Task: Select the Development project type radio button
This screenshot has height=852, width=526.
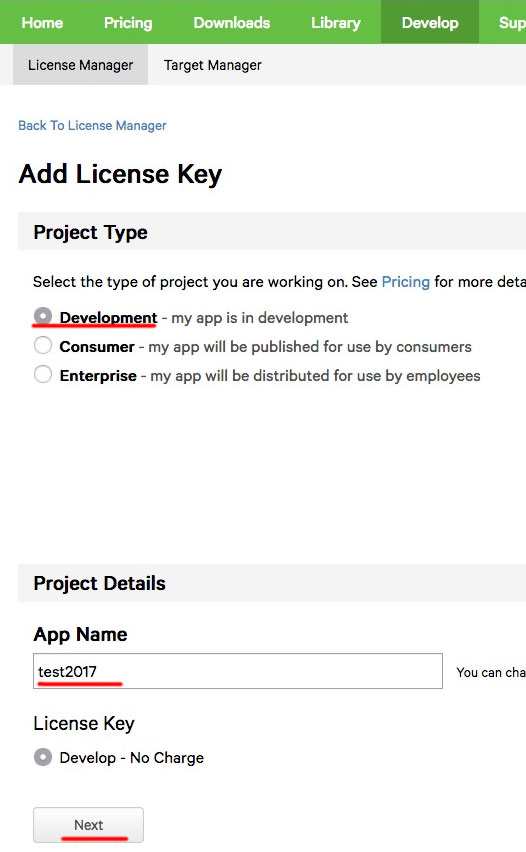Action: (x=43, y=316)
